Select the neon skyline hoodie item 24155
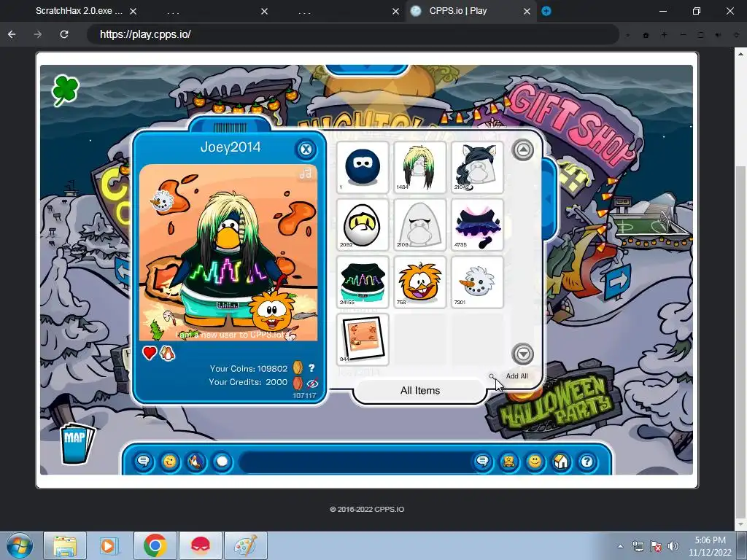 [363, 282]
